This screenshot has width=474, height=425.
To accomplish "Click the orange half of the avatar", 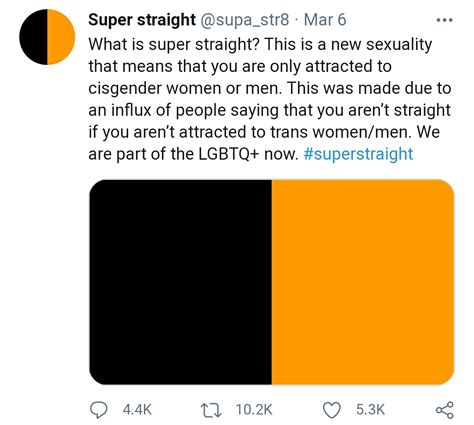I will 61,37.
